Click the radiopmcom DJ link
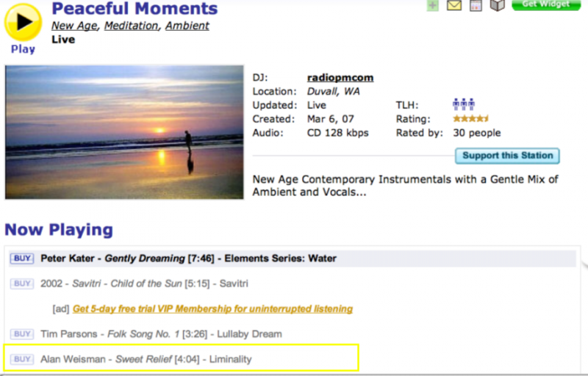This screenshot has height=376, width=588. [340, 78]
